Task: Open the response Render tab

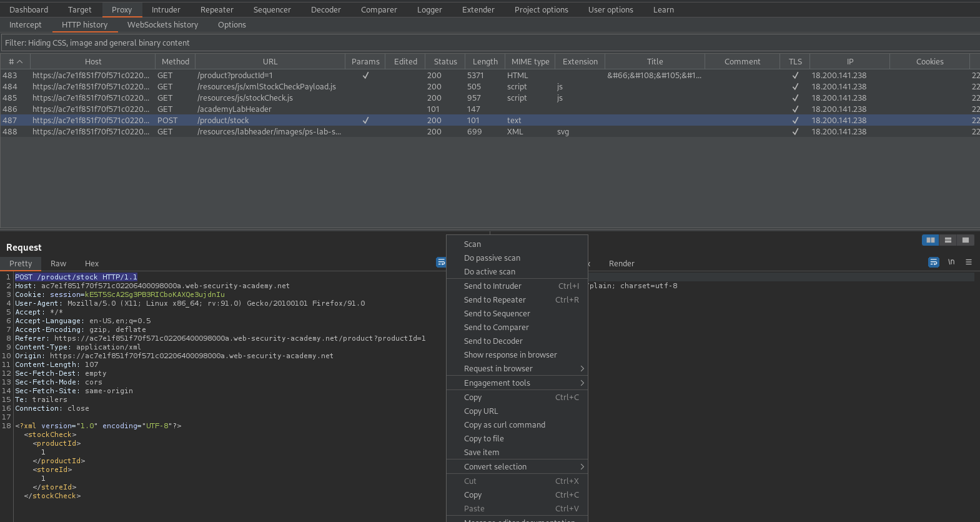Action: 621,263
